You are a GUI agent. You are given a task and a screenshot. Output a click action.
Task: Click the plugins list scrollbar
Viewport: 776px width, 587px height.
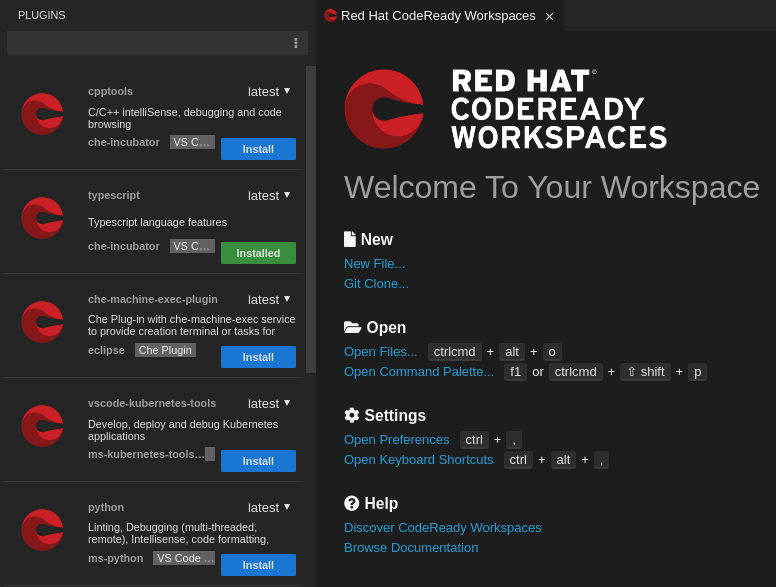coord(311,219)
